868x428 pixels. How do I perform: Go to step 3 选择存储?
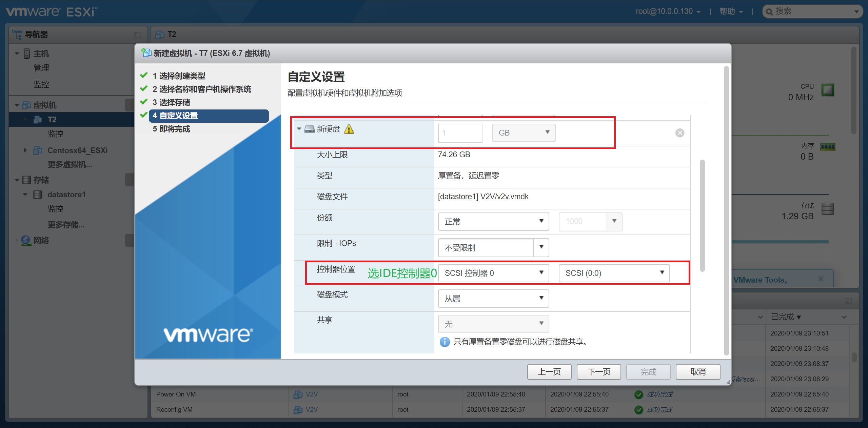tap(171, 102)
